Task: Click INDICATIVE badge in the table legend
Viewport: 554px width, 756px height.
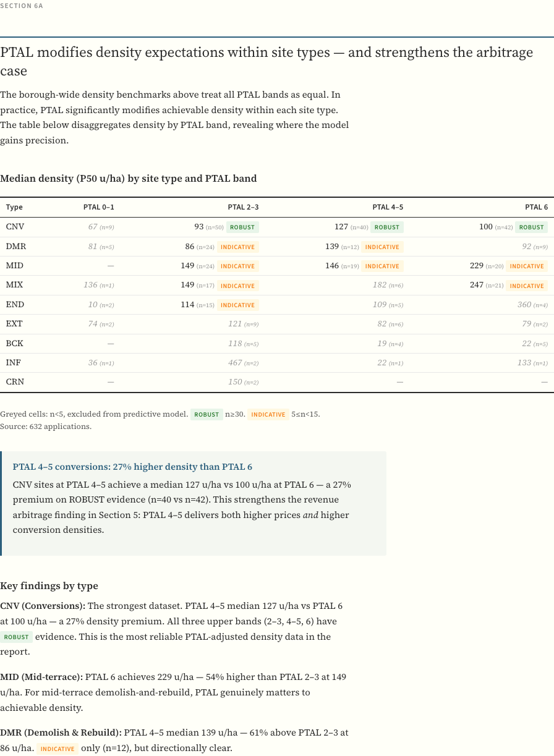Action: [268, 414]
